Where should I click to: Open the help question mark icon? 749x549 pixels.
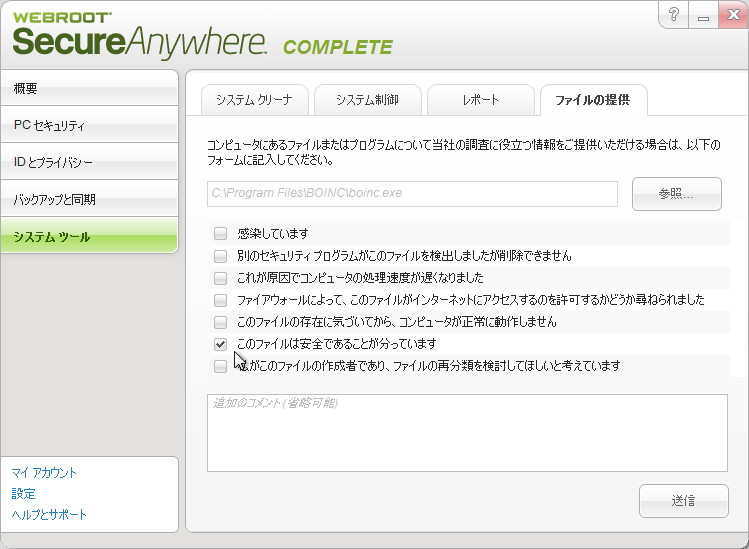click(x=674, y=15)
